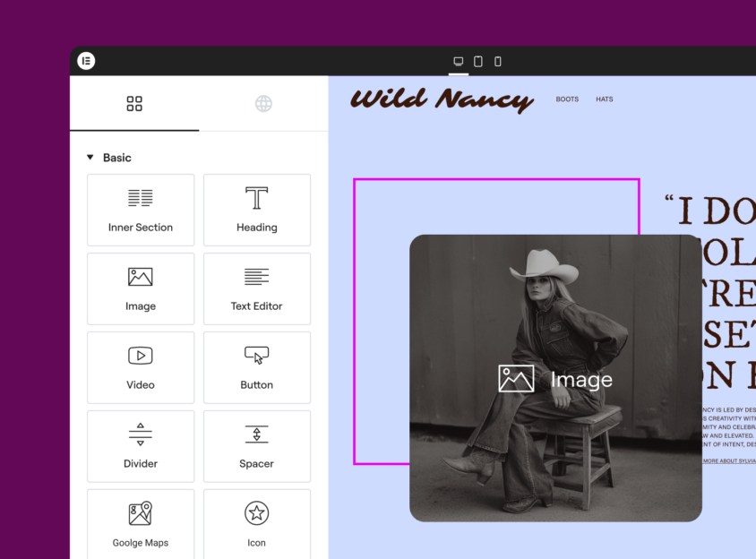
Task: Switch to tablet preview mode
Action: (478, 62)
